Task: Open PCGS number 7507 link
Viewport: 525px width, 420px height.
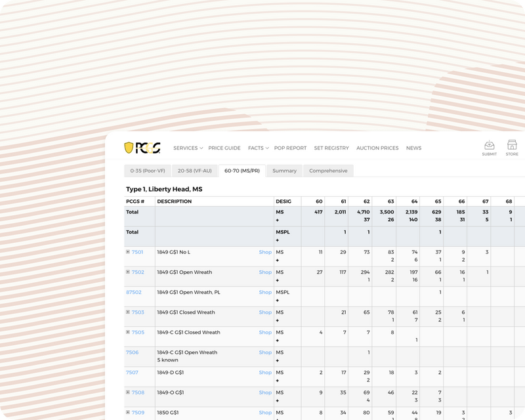Action: 132,373
